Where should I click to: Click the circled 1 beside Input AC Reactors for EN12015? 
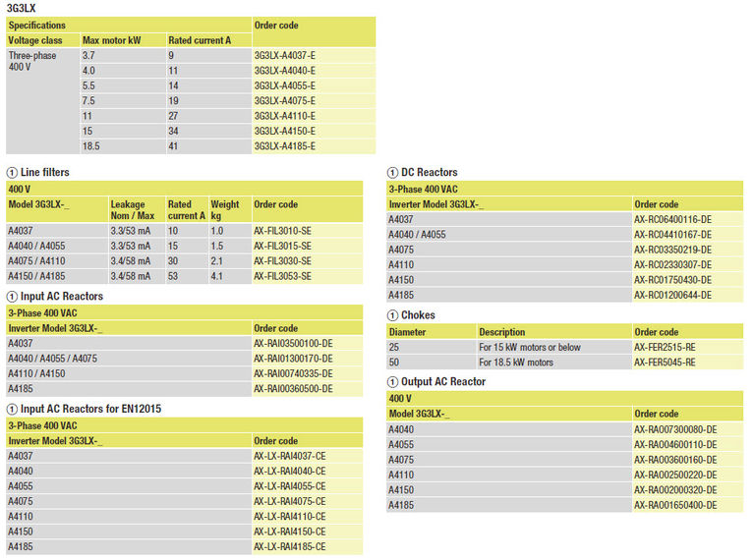pyautogui.click(x=12, y=409)
